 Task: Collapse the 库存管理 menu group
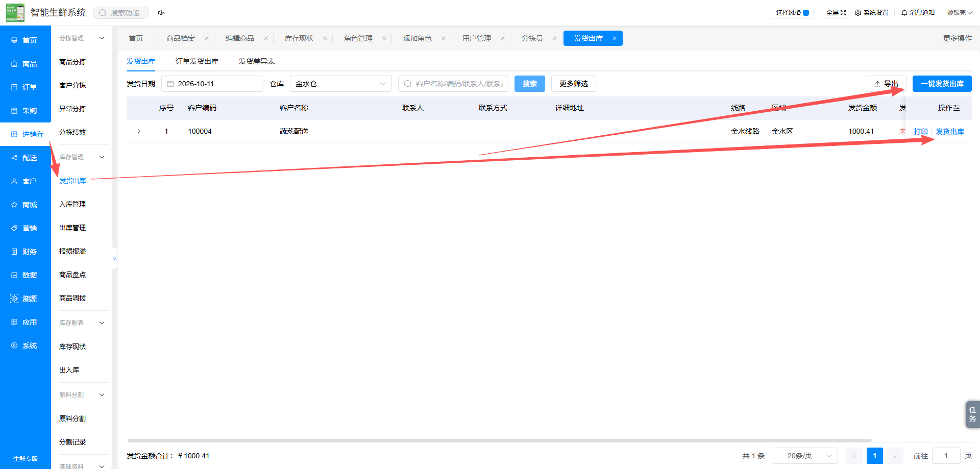pos(102,157)
